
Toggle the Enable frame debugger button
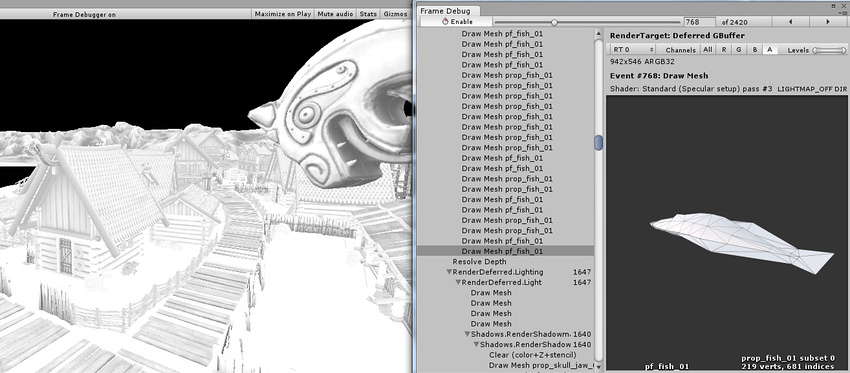[457, 22]
